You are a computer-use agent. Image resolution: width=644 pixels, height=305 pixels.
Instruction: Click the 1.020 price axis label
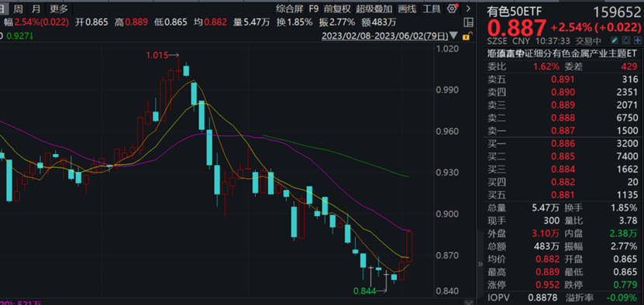(x=448, y=49)
